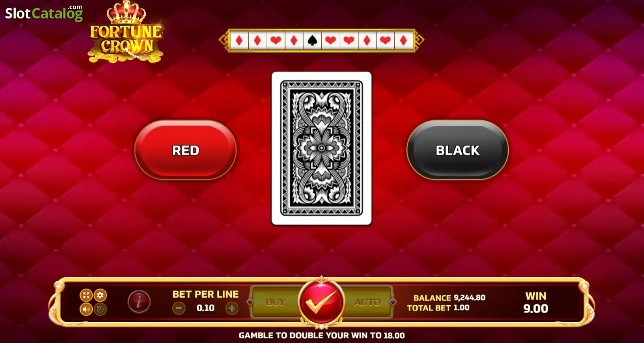Gamble on RED
This screenshot has height=343, width=644.
click(x=185, y=150)
